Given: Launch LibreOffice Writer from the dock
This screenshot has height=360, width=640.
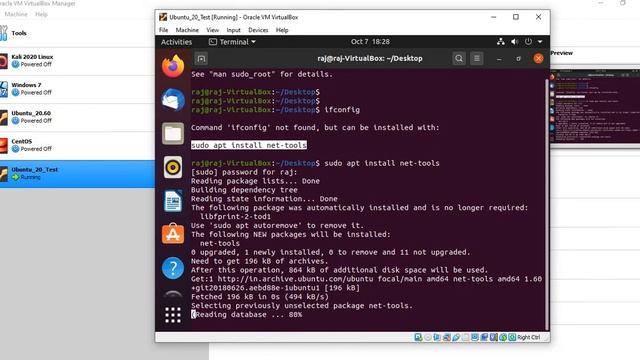Looking at the screenshot, I should 173,200.
